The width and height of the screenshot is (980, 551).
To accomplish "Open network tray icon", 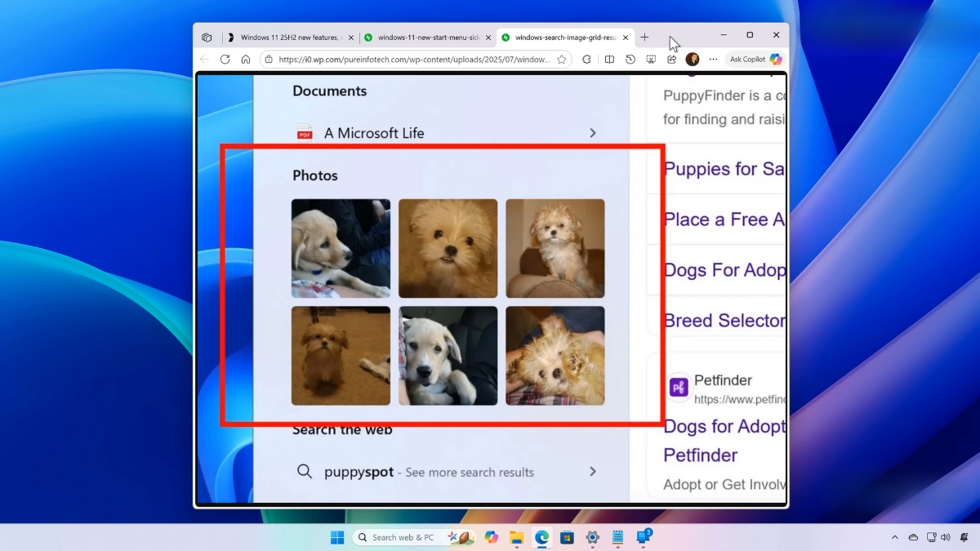I will (930, 537).
